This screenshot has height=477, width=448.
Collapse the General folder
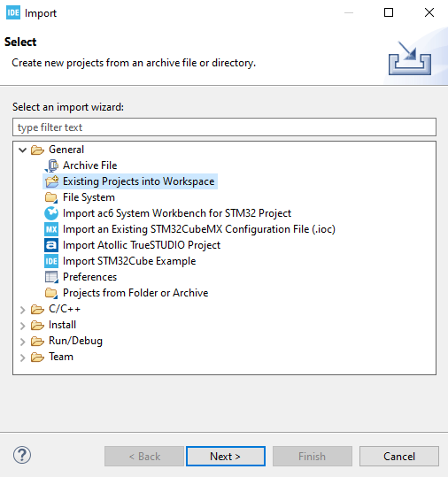coord(22,150)
